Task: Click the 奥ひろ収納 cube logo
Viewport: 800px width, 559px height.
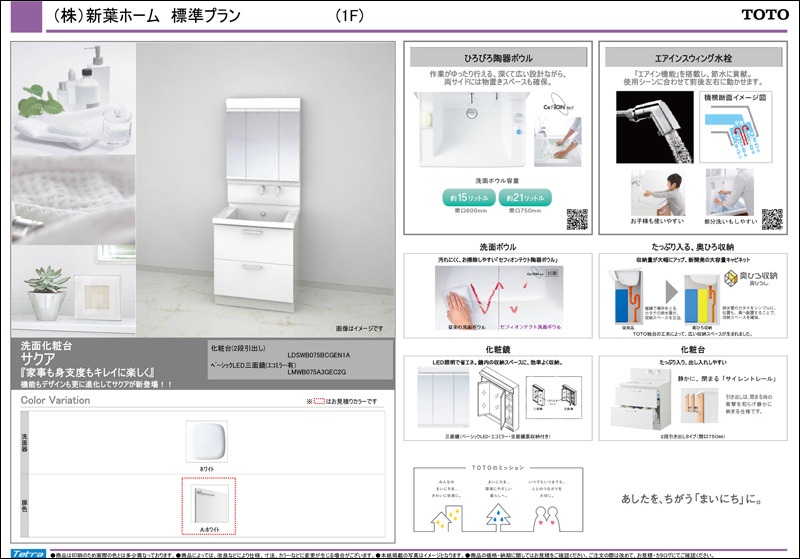Action: click(731, 277)
